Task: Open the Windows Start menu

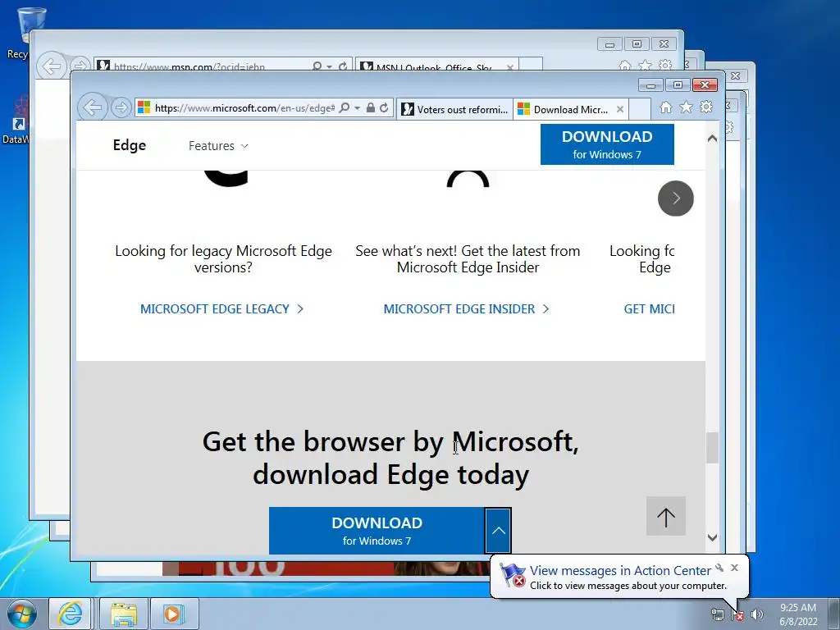Action: coord(21,614)
